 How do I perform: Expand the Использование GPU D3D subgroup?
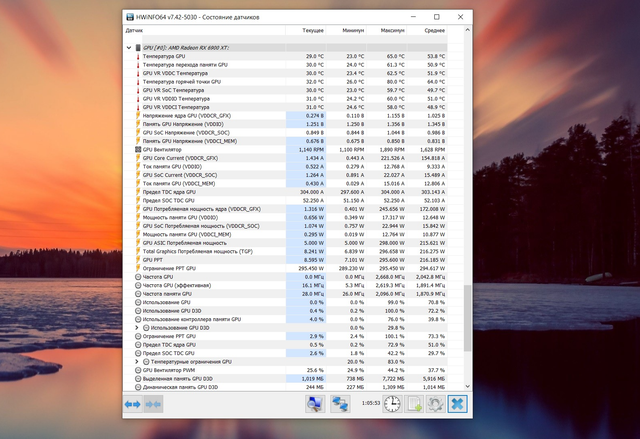137,328
